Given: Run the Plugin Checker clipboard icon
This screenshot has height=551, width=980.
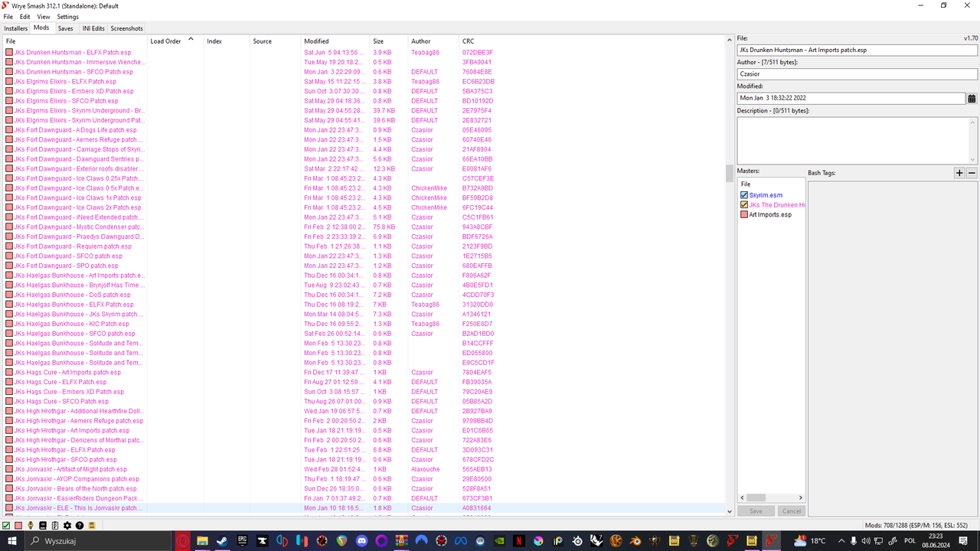Looking at the screenshot, I should (x=55, y=525).
